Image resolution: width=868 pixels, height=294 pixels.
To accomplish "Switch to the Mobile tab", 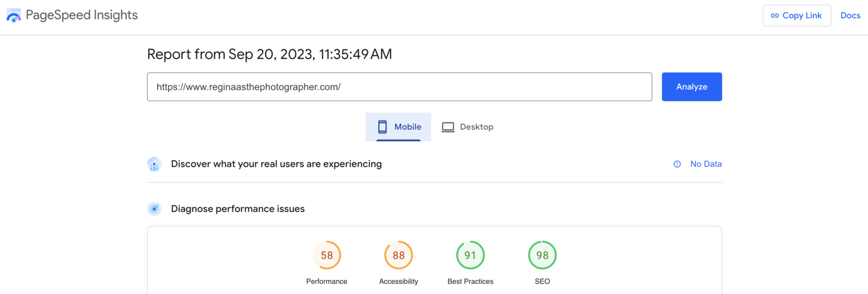I will coord(398,127).
